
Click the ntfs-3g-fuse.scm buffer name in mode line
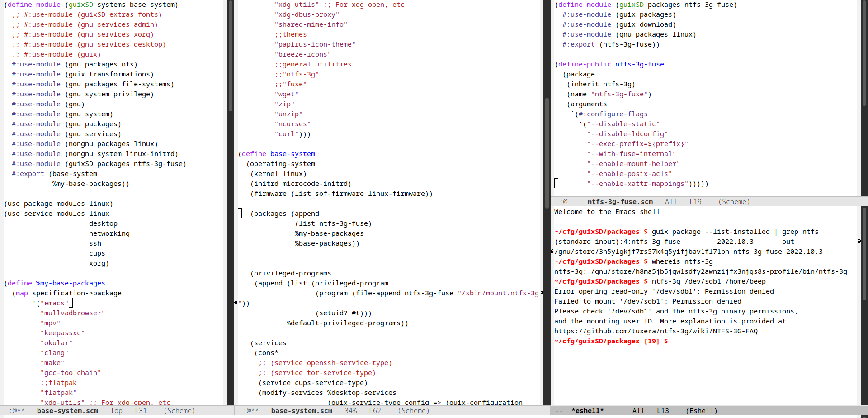[620, 202]
